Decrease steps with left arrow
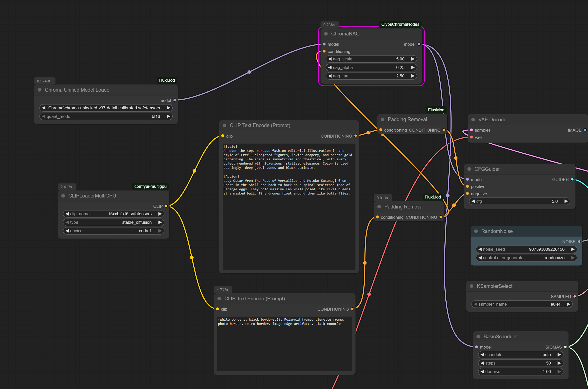Viewport: 588px width, 389px height. [x=482, y=363]
